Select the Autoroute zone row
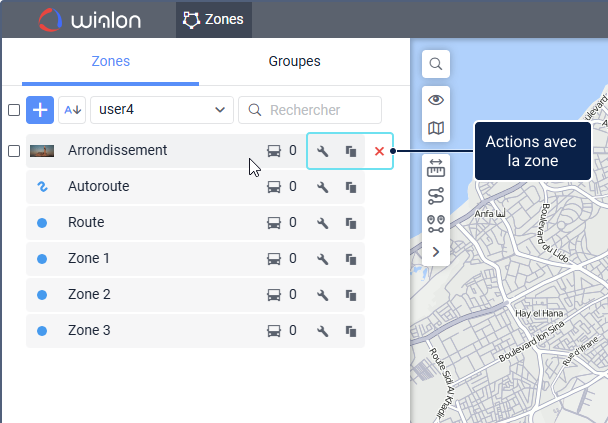The width and height of the screenshot is (608, 423). click(x=150, y=187)
